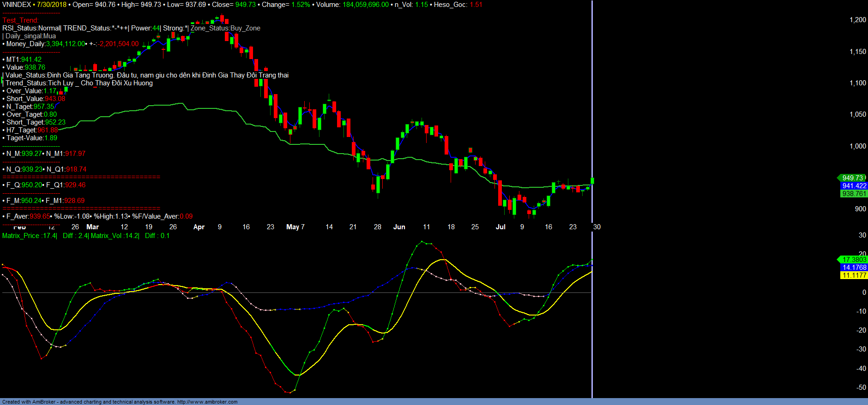
Task: Click the VNINDEX ticker symbol title
Action: click(17, 5)
